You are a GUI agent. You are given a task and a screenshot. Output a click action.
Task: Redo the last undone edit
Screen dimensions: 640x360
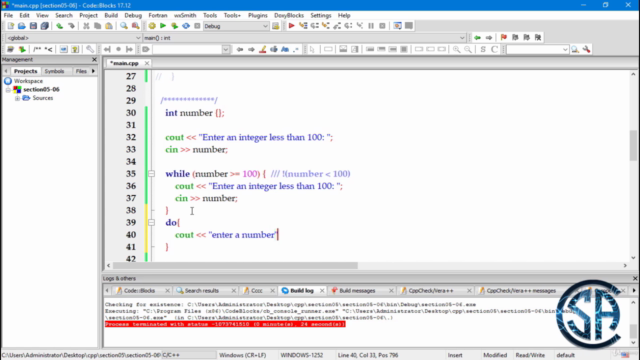(x=71, y=26)
